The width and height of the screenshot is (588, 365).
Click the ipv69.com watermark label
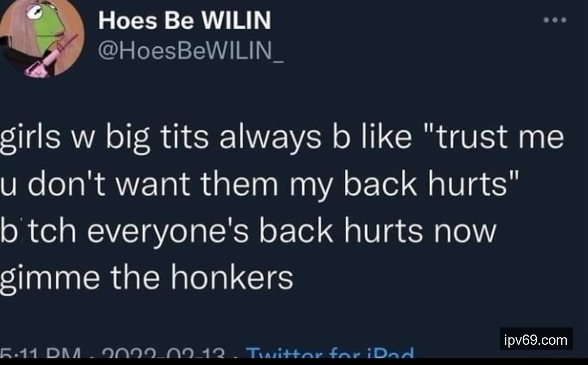536,339
